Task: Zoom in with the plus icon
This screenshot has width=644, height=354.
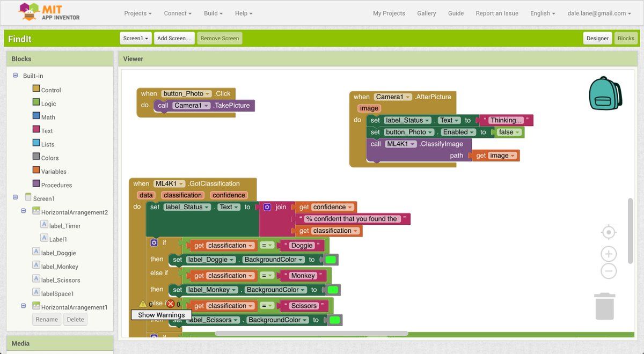Action: pyautogui.click(x=609, y=254)
